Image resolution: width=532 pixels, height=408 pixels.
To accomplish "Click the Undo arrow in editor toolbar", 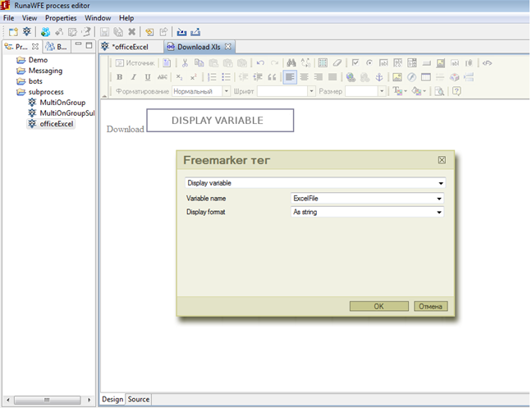I will 260,63.
